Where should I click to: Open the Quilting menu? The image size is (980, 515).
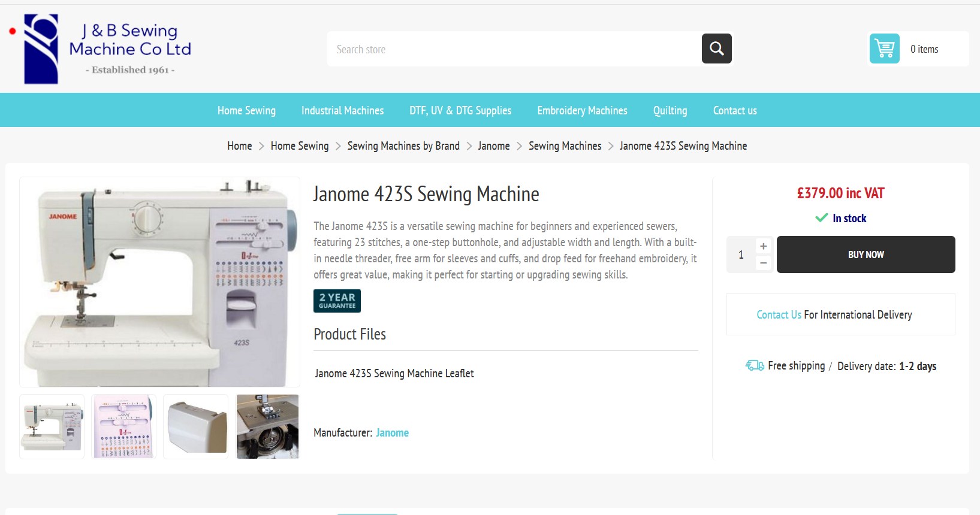pos(670,110)
